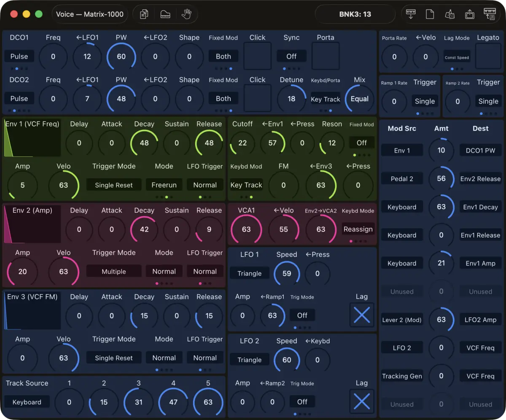Adjust the DCO1 PW knob at 60
The image size is (506, 420).
pos(121,57)
